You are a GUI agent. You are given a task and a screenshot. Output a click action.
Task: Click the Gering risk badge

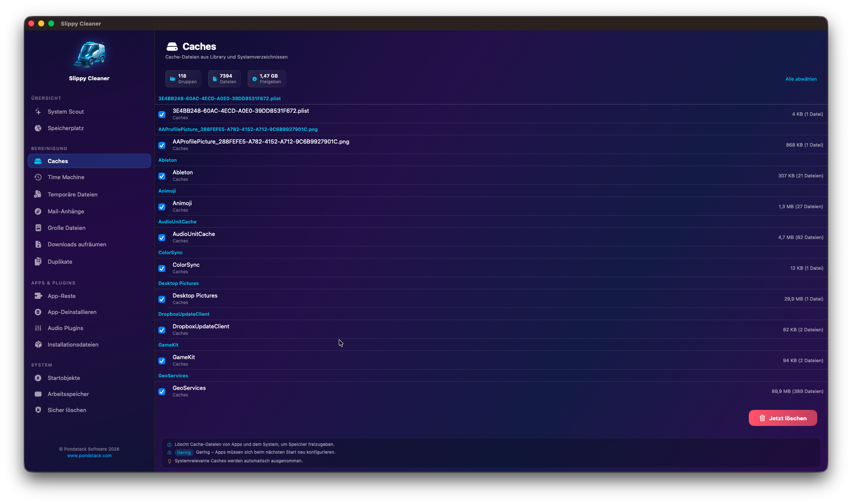184,452
